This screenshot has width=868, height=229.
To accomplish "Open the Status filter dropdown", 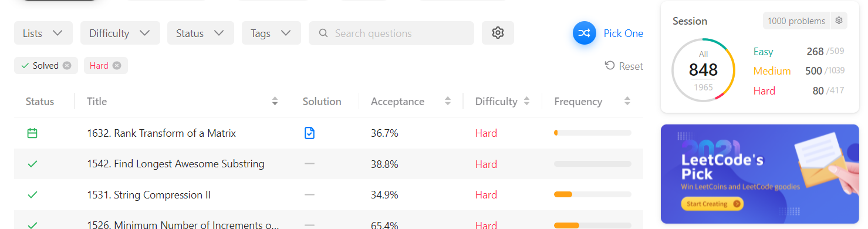I will point(201,33).
